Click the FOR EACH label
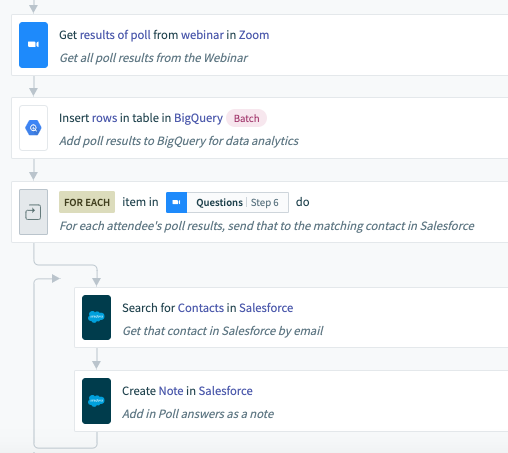Viewport: 508px width, 453px height. pyautogui.click(x=87, y=202)
